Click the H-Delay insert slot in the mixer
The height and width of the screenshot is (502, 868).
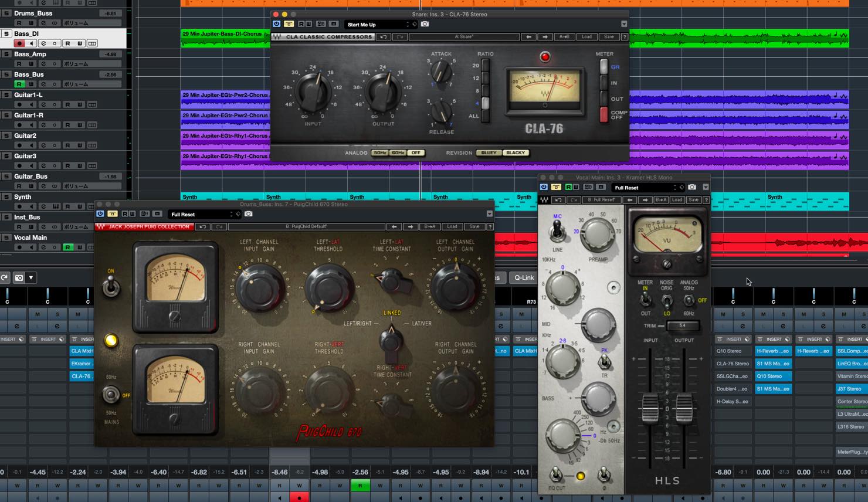(733, 402)
